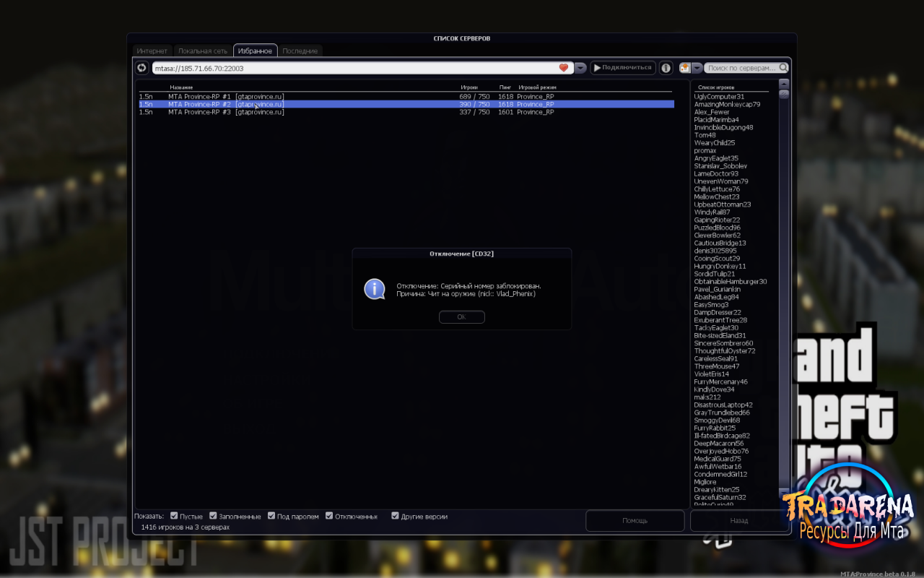Image resolution: width=924 pixels, height=578 pixels.
Task: Click OK in the disconnect dialog
Action: pyautogui.click(x=461, y=317)
